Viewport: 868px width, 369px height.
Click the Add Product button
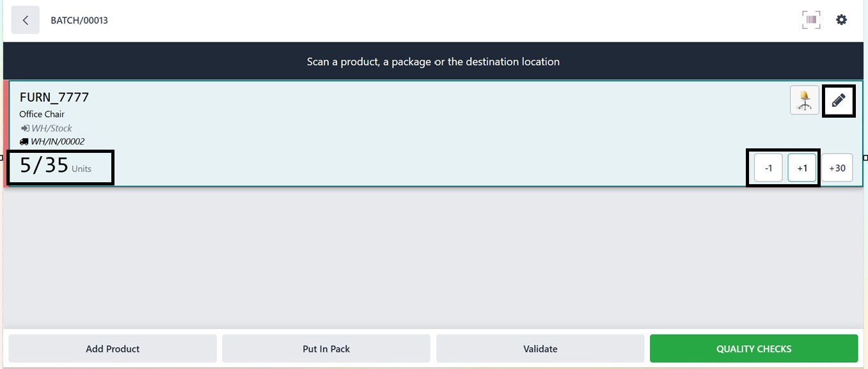pyautogui.click(x=113, y=349)
